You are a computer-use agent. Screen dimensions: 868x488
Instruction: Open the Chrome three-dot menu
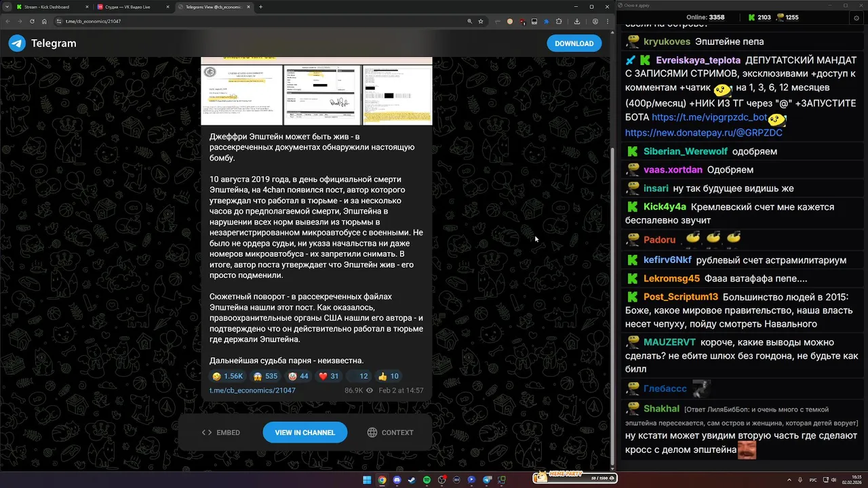pyautogui.click(x=607, y=21)
